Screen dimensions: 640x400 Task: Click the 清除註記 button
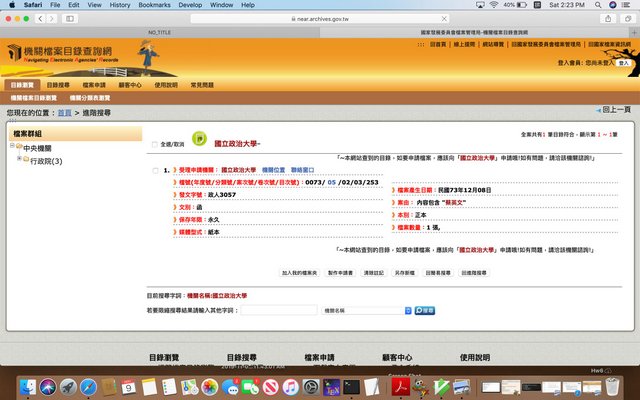(373, 273)
